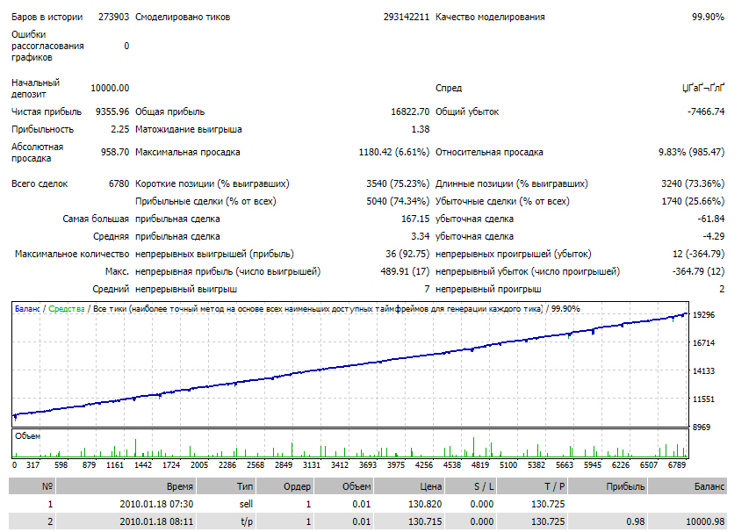This screenshot has height=532, width=756.
Task: Click the Цена column header
Action: click(x=409, y=486)
